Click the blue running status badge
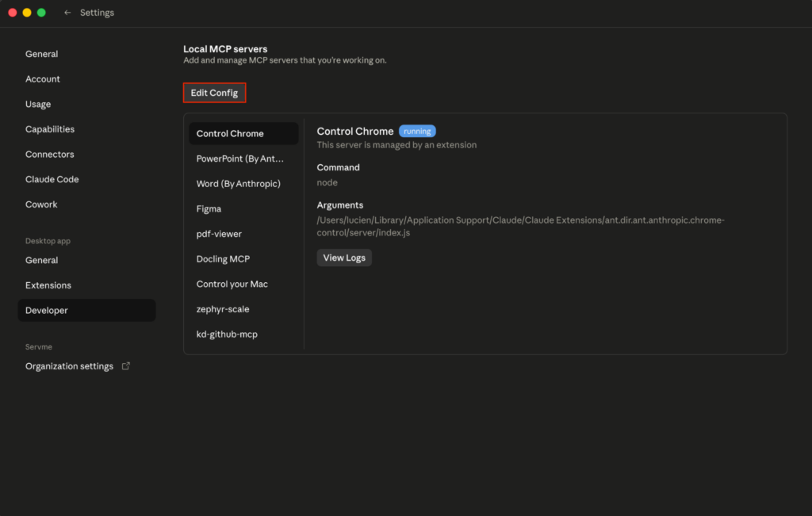812x516 pixels. pos(417,131)
